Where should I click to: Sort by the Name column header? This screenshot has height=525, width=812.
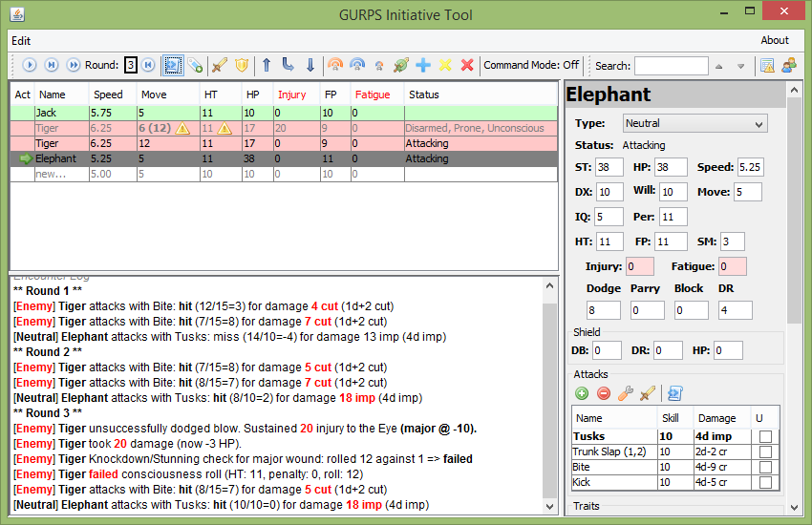coord(62,94)
